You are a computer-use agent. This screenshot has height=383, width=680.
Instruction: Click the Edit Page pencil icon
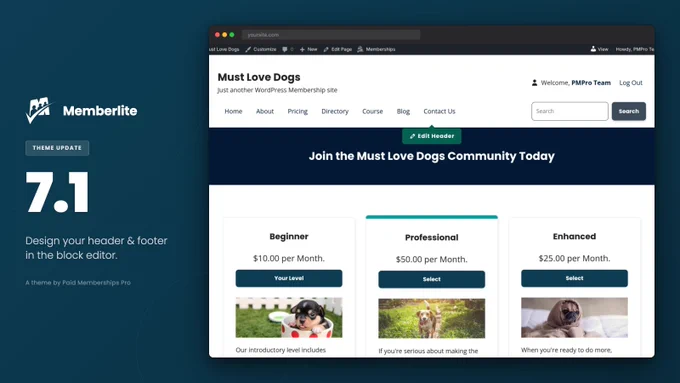point(326,49)
